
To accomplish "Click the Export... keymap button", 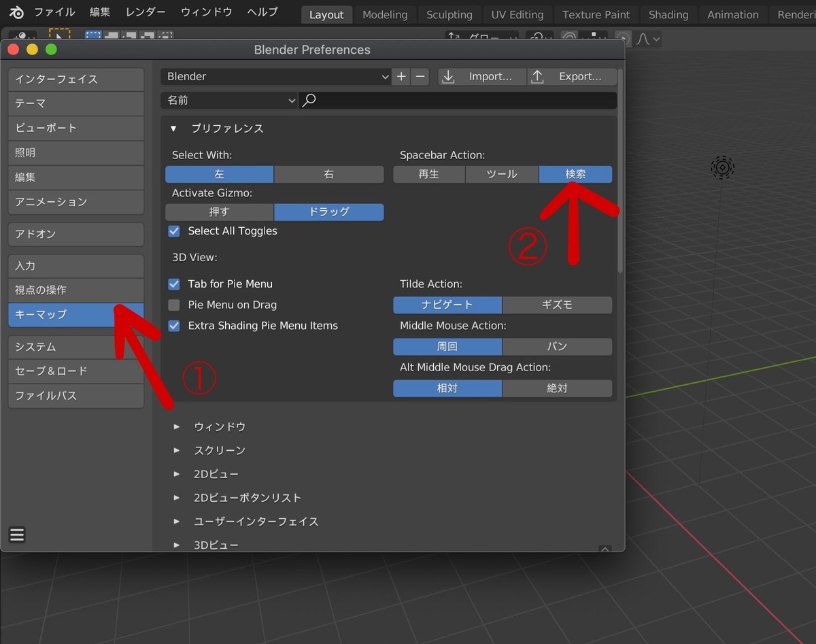I will 573,76.
